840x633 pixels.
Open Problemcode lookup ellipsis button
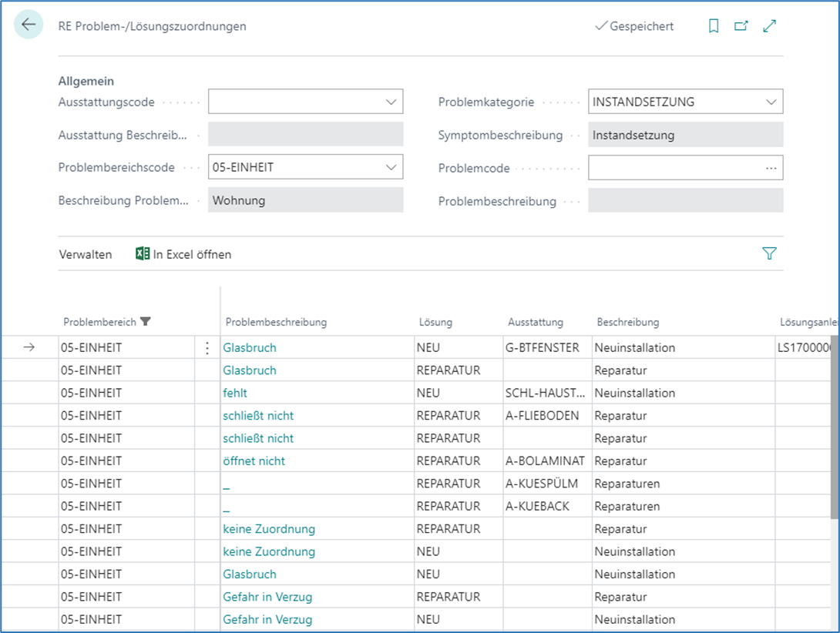pos(771,168)
